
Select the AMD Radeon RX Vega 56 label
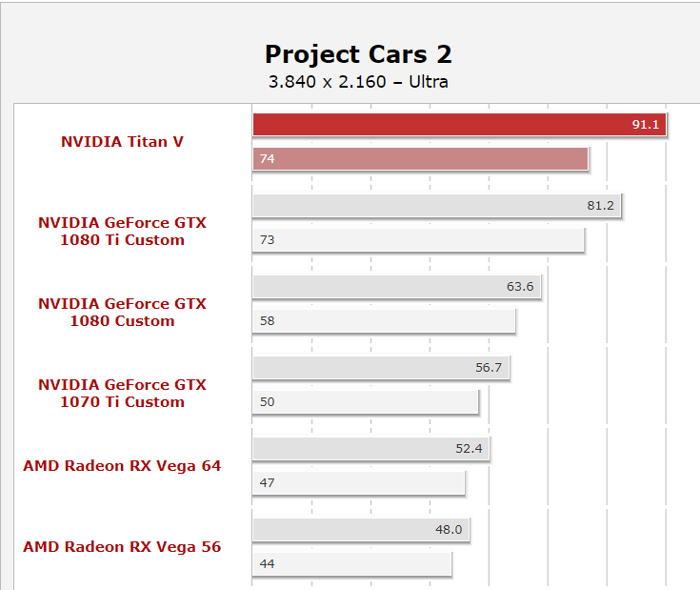tap(122, 547)
